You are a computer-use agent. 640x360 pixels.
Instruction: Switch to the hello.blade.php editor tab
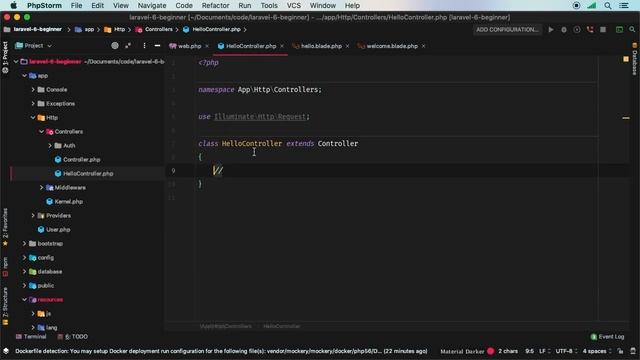[x=321, y=46]
